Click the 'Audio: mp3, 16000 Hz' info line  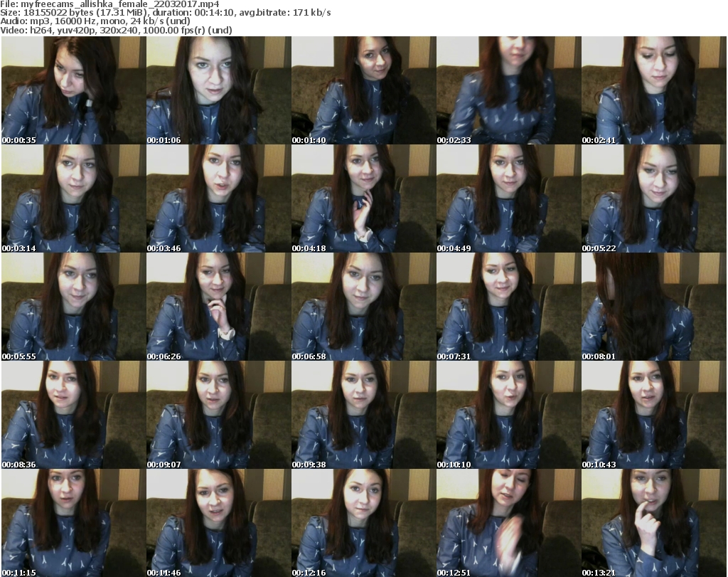(95, 21)
